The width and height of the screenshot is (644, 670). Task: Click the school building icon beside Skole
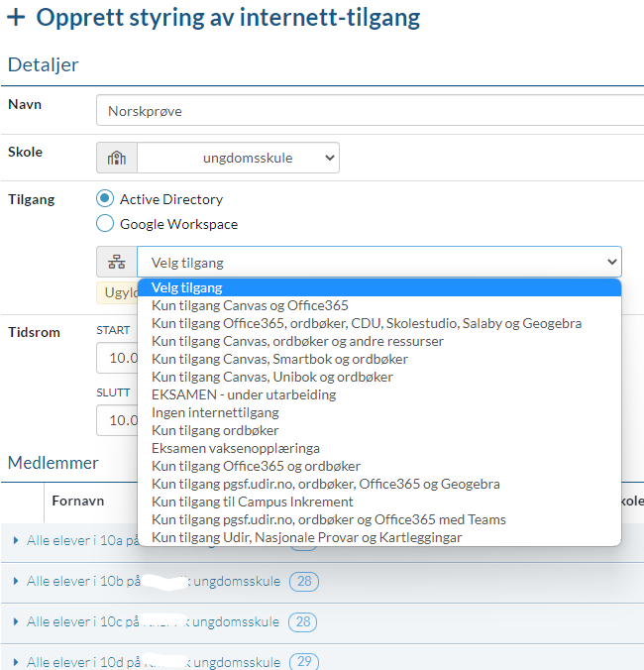click(x=117, y=158)
